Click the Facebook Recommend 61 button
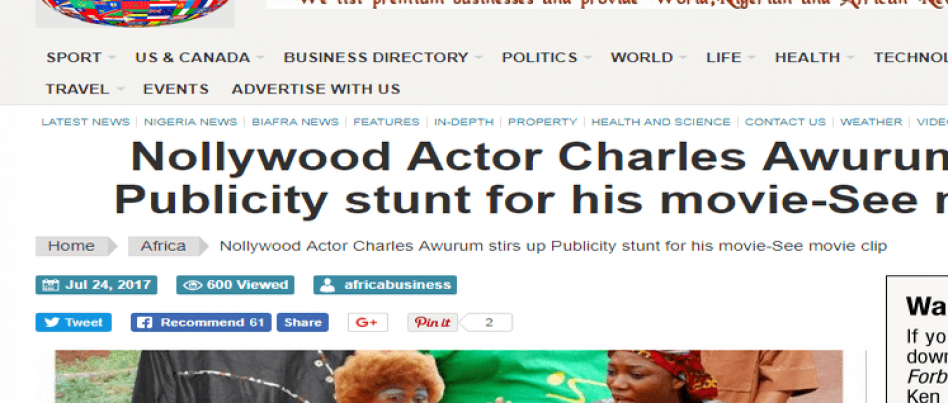The width and height of the screenshot is (948, 403). click(x=201, y=322)
